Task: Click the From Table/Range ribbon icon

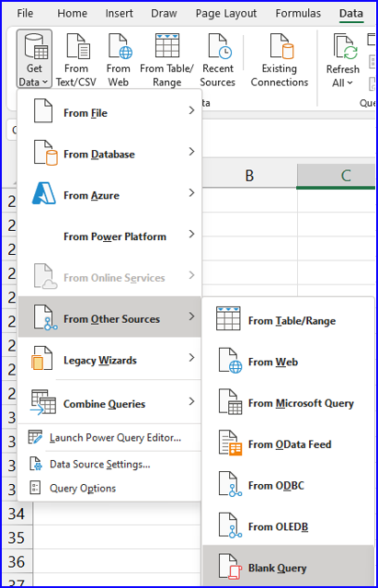Action: [167, 45]
